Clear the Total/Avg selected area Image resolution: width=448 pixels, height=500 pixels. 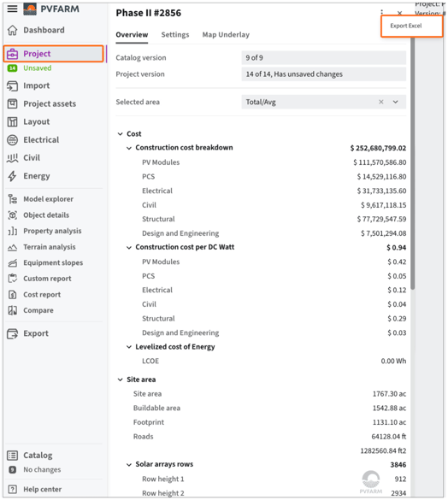[x=381, y=102]
